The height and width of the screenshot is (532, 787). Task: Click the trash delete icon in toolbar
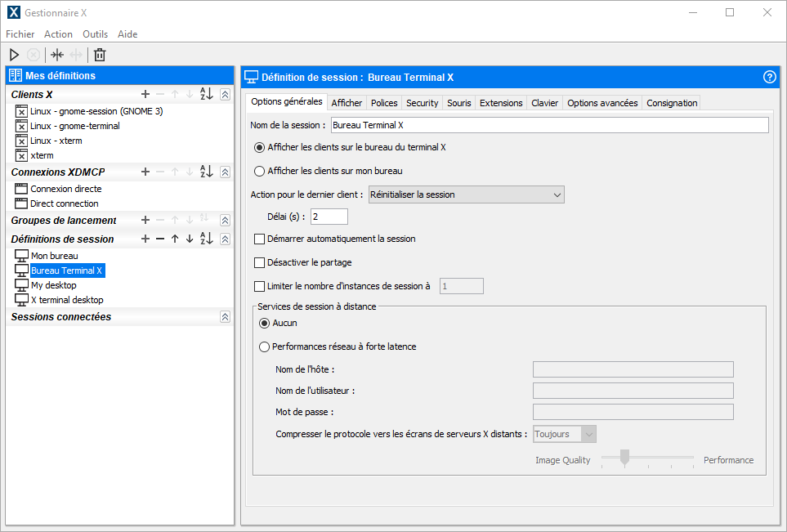coord(100,55)
